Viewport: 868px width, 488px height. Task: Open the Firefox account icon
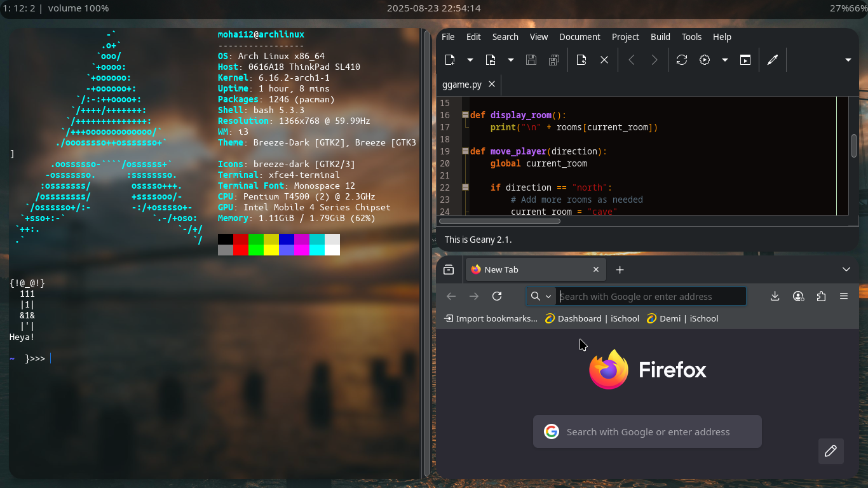798,296
